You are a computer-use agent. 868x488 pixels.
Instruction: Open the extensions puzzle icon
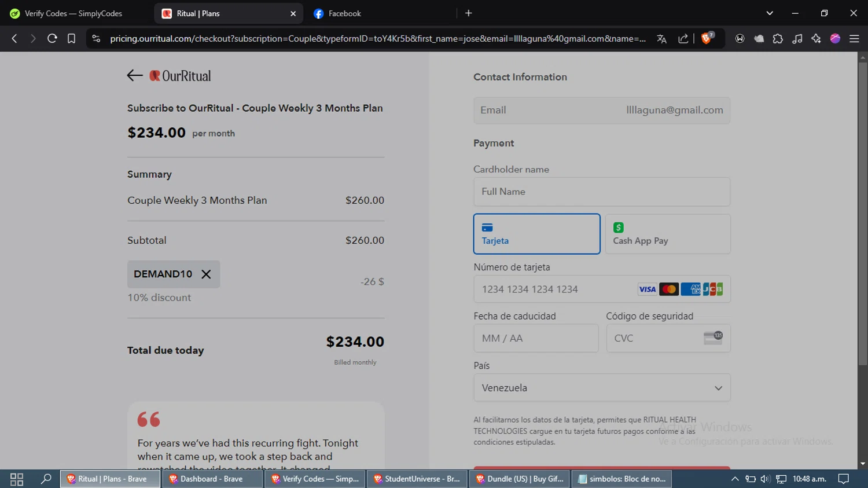click(778, 39)
